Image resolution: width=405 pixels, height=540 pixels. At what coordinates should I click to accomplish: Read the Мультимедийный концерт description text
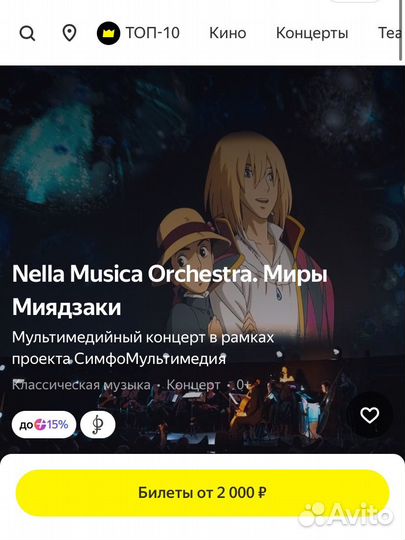point(143,348)
